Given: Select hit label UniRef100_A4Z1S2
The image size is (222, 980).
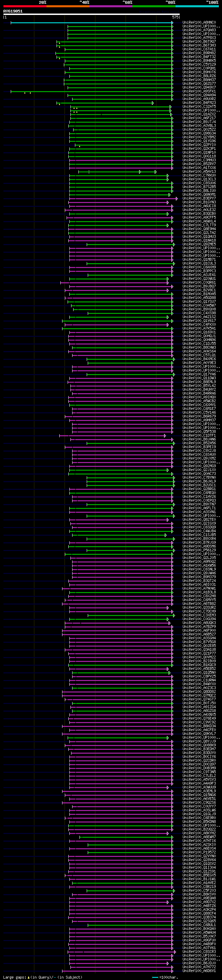Looking at the screenshot, I should pyautogui.click(x=199, y=317).
